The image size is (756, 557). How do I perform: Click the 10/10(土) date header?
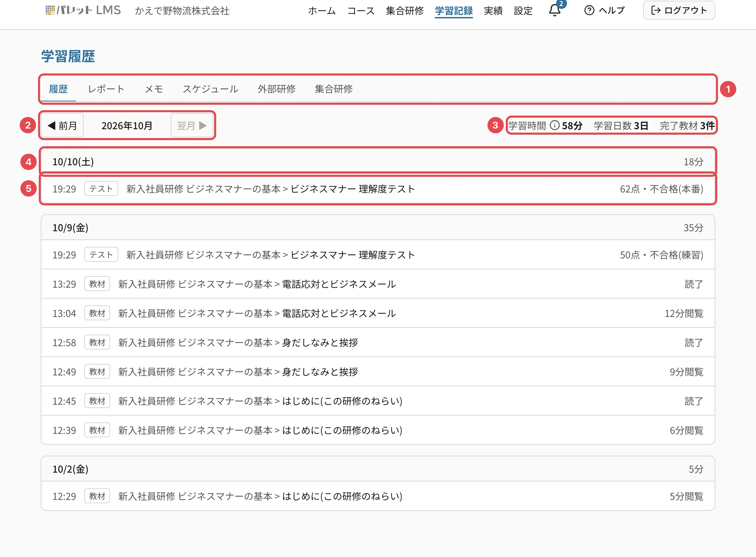378,162
